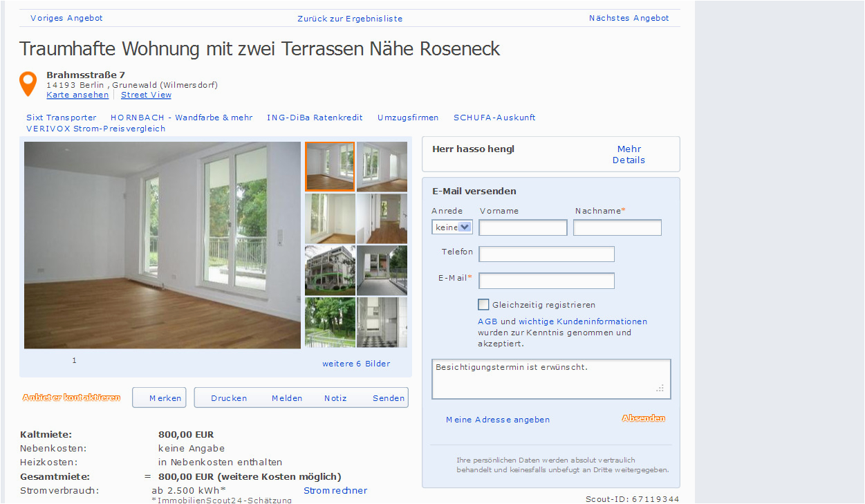Click the Merken button
This screenshot has height=504, width=865.
pos(159,398)
